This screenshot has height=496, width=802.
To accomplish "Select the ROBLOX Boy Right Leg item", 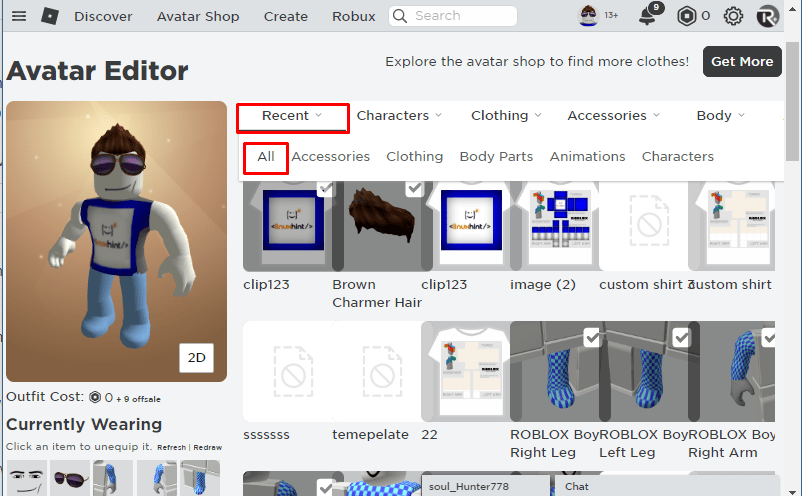I will (554, 371).
